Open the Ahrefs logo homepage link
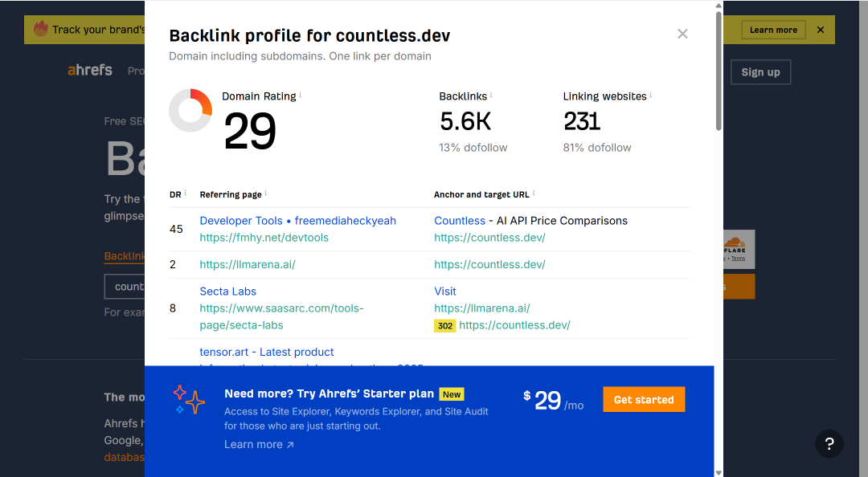The image size is (868, 477). pos(90,71)
